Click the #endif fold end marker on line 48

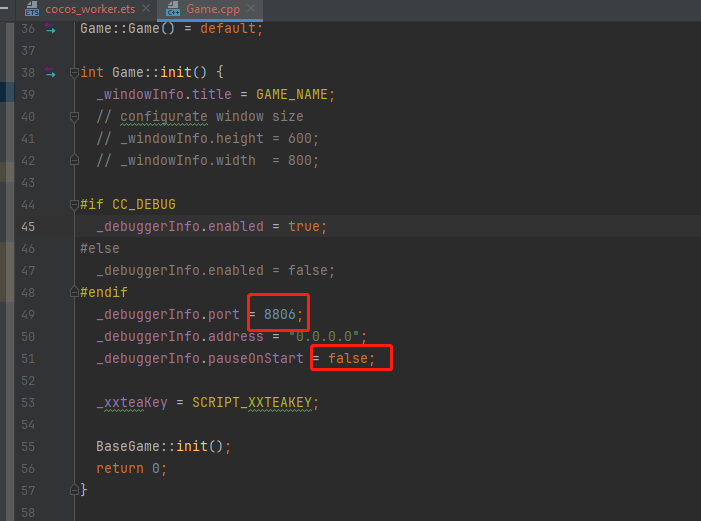74,292
